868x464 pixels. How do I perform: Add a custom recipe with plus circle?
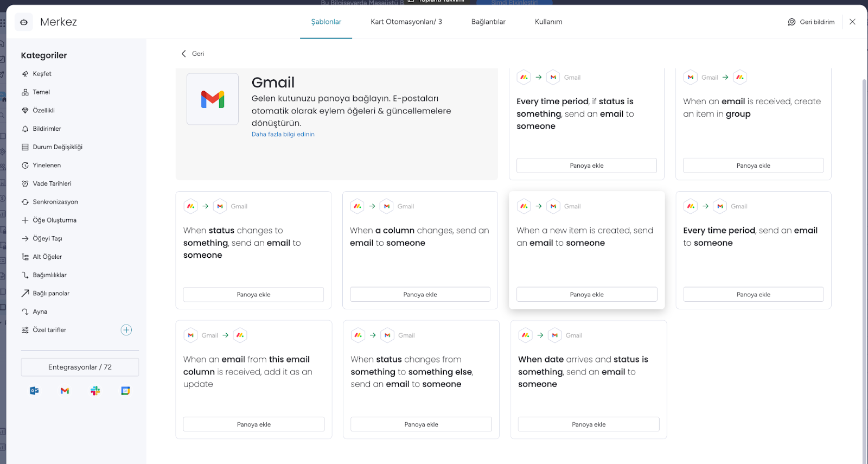coord(126,330)
